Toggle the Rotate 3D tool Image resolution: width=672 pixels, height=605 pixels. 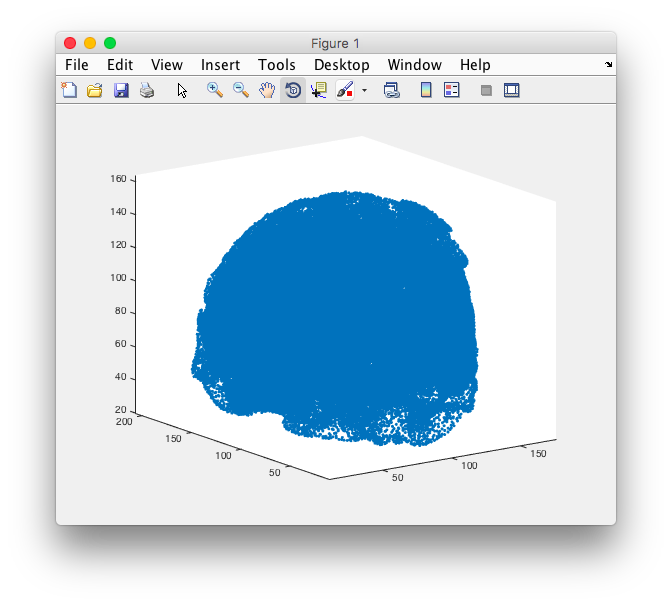click(293, 90)
